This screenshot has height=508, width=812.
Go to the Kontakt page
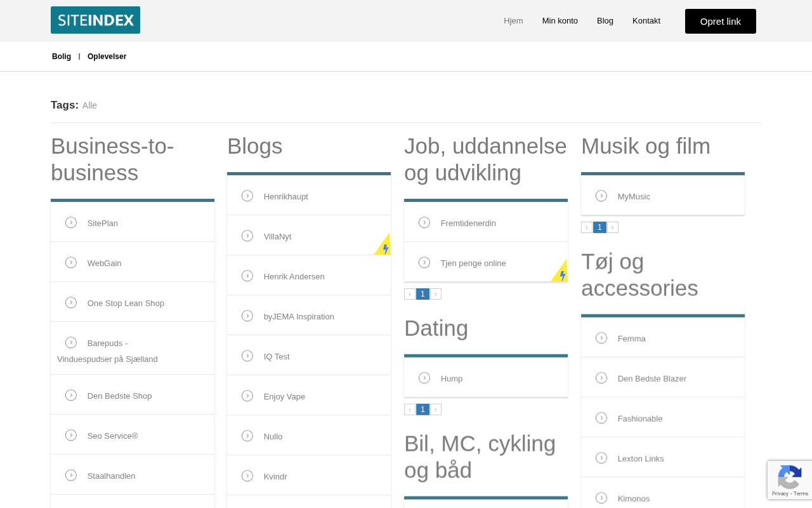(646, 21)
